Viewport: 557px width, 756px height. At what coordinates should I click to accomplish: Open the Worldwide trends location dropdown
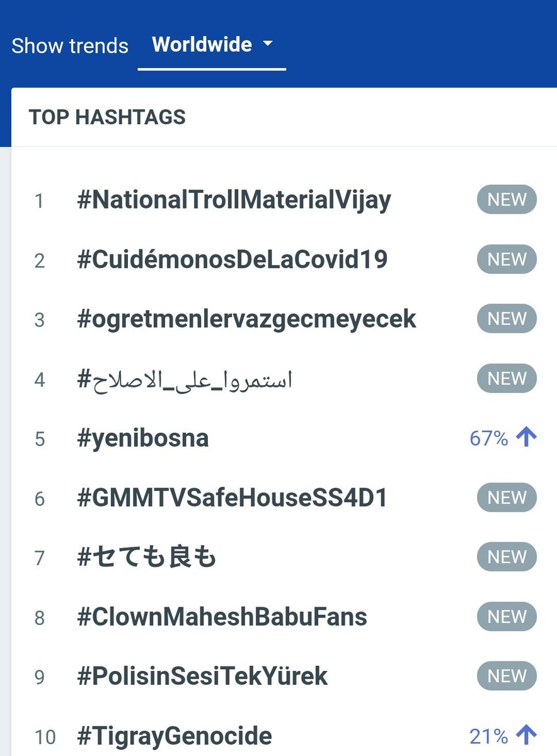coord(212,45)
